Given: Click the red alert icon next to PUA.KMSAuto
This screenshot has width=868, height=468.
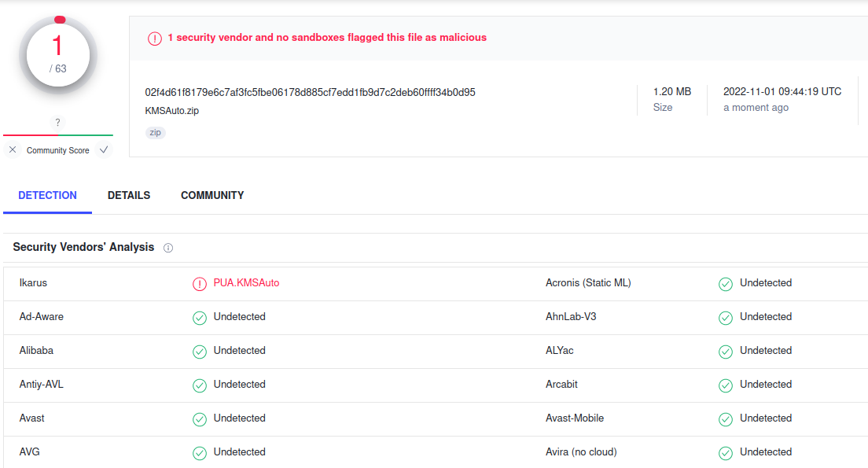Looking at the screenshot, I should pos(199,284).
